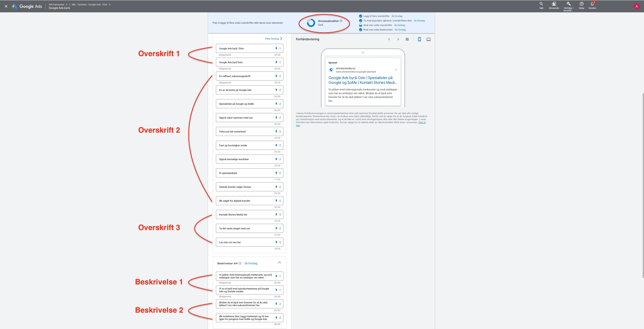Show next ad preview with right arrow
This screenshot has height=329, width=644.
(398, 39)
